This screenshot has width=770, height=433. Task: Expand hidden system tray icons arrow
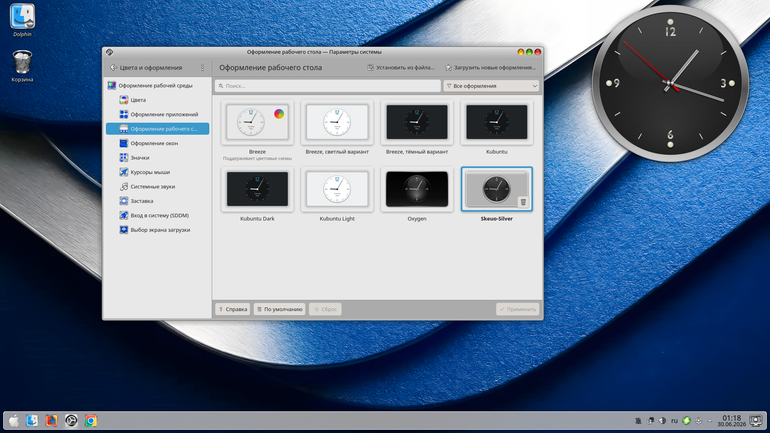coord(710,421)
